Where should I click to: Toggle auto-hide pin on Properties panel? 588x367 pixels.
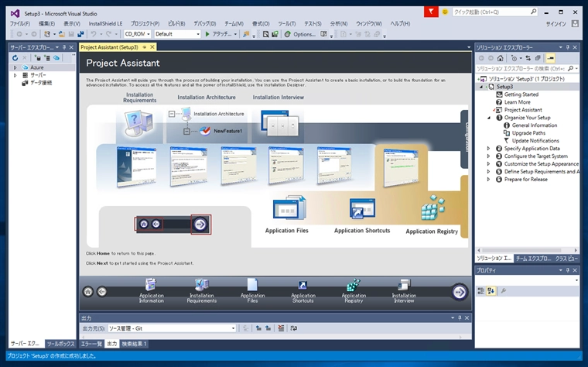(568, 270)
